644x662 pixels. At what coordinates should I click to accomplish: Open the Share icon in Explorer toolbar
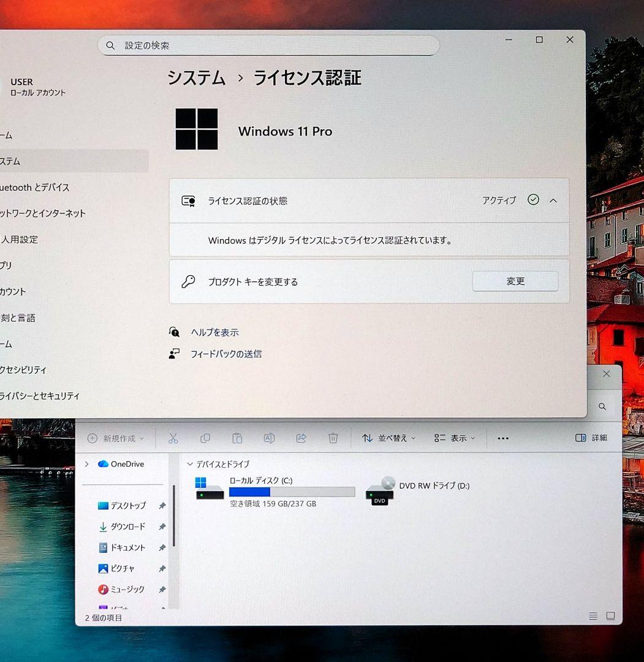click(x=301, y=438)
